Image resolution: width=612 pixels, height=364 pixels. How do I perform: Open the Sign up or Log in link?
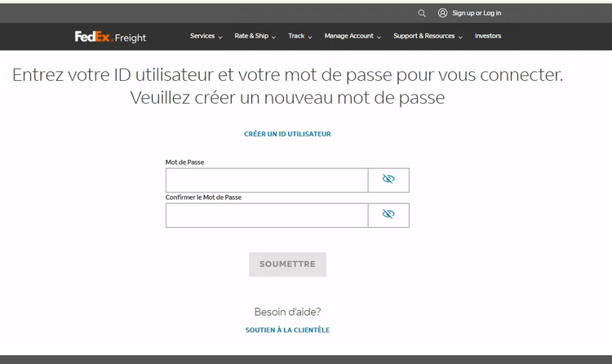(477, 13)
